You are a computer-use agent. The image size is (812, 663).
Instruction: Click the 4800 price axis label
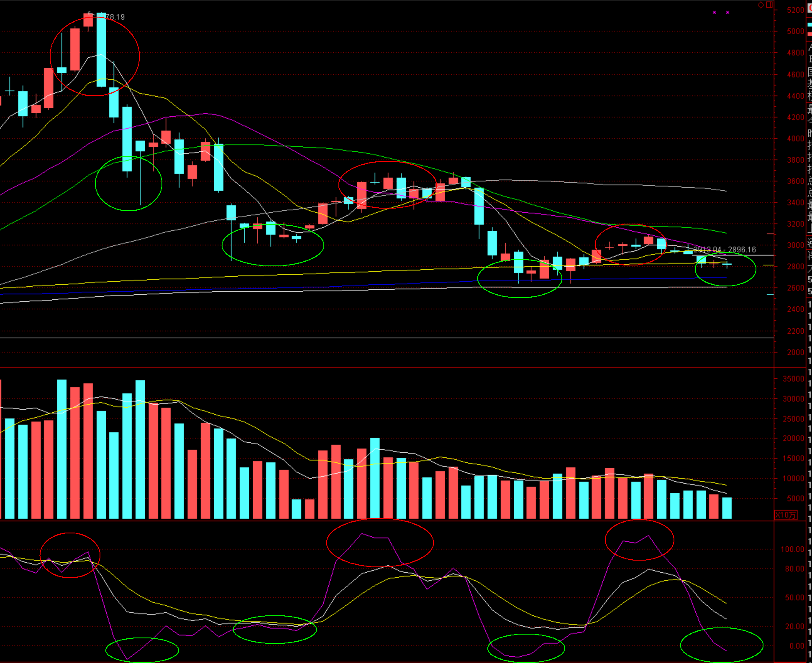pyautogui.click(x=795, y=53)
